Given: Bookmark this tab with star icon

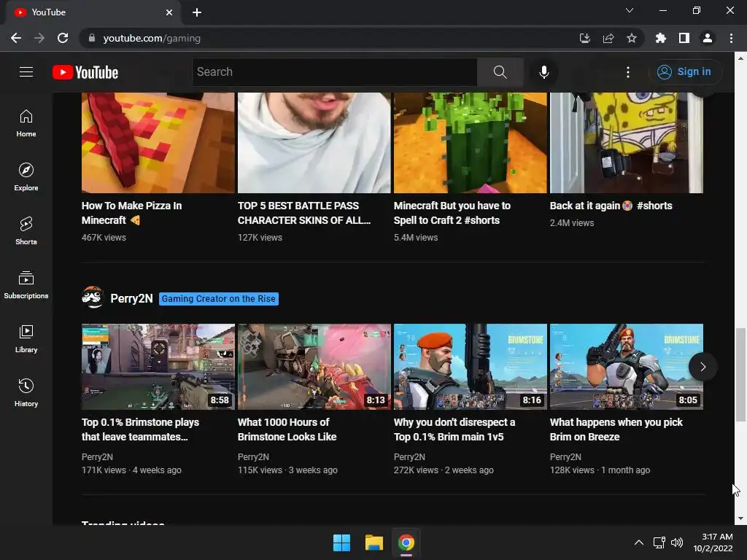Looking at the screenshot, I should point(632,38).
